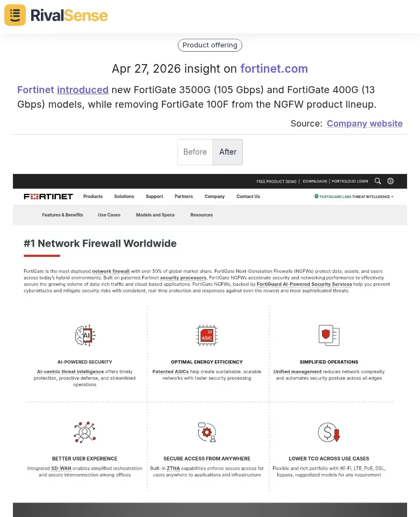Click the ZTNA gear icon for Secure Access

pos(207,431)
